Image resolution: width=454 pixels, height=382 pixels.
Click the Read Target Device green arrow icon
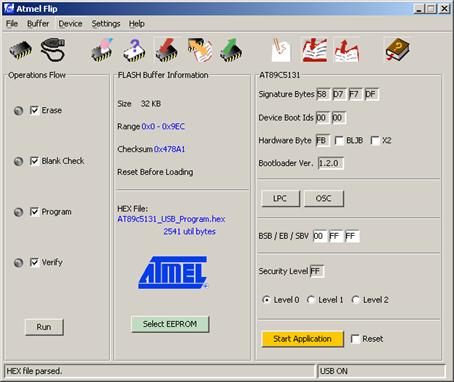[231, 50]
